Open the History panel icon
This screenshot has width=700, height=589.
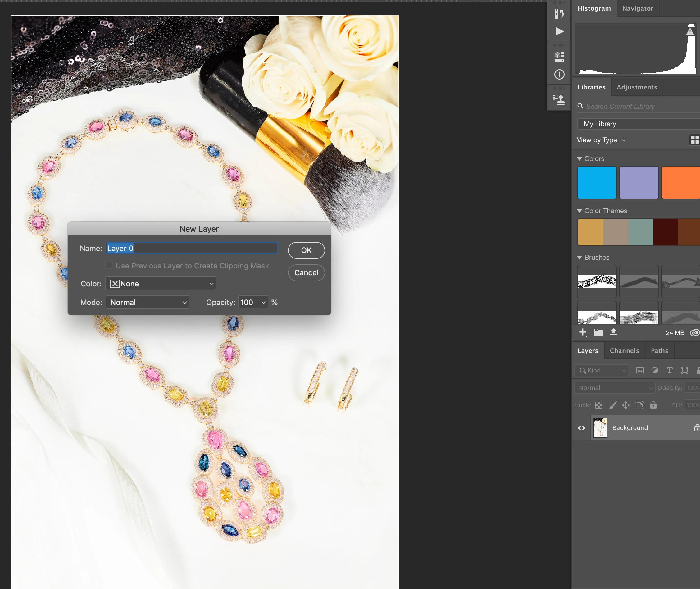point(559,14)
